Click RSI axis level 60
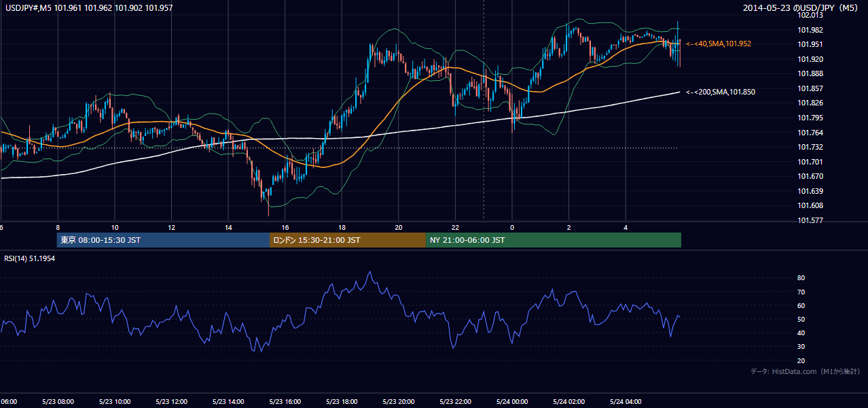 pyautogui.click(x=801, y=305)
